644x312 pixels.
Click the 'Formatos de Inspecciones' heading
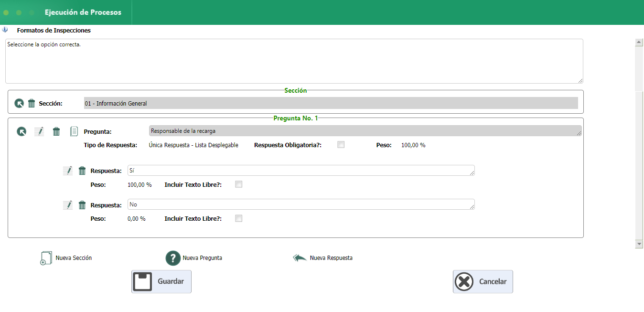point(54,30)
